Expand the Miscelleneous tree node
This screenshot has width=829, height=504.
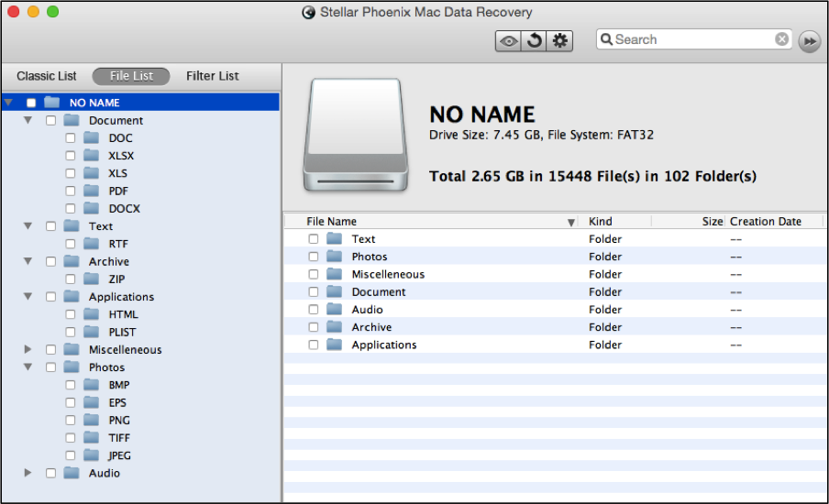[x=28, y=349]
